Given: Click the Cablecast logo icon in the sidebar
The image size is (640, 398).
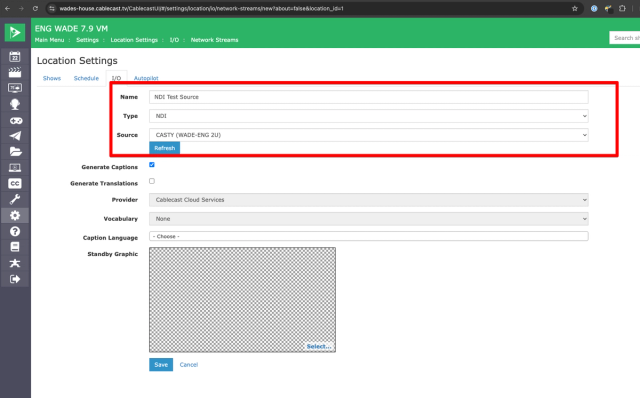Looking at the screenshot, I should point(15,32).
